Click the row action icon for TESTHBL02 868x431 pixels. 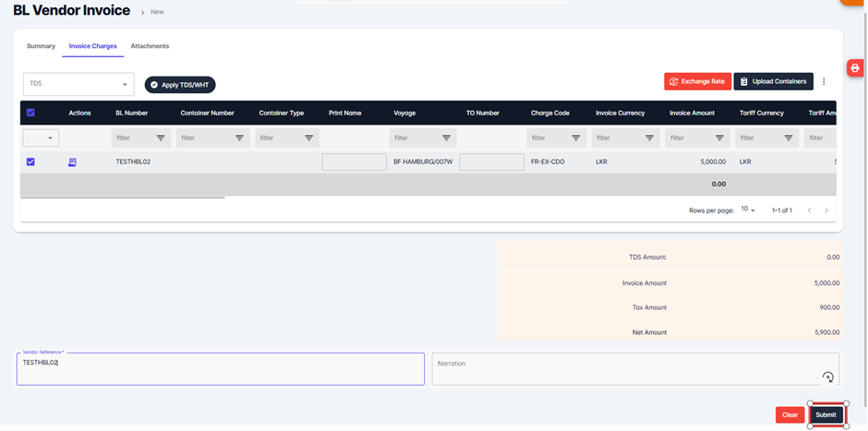(x=72, y=162)
